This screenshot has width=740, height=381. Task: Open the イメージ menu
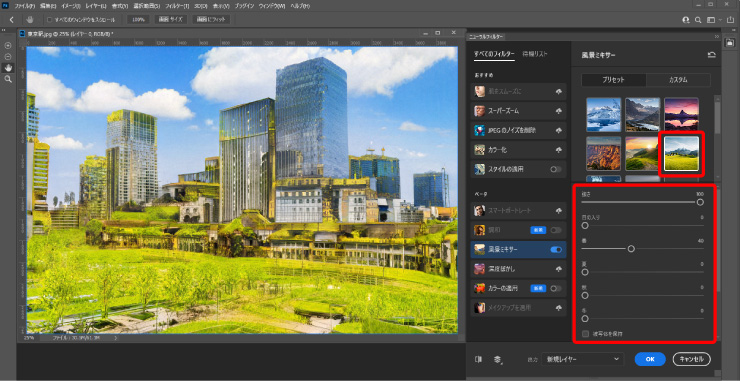[x=72, y=6]
